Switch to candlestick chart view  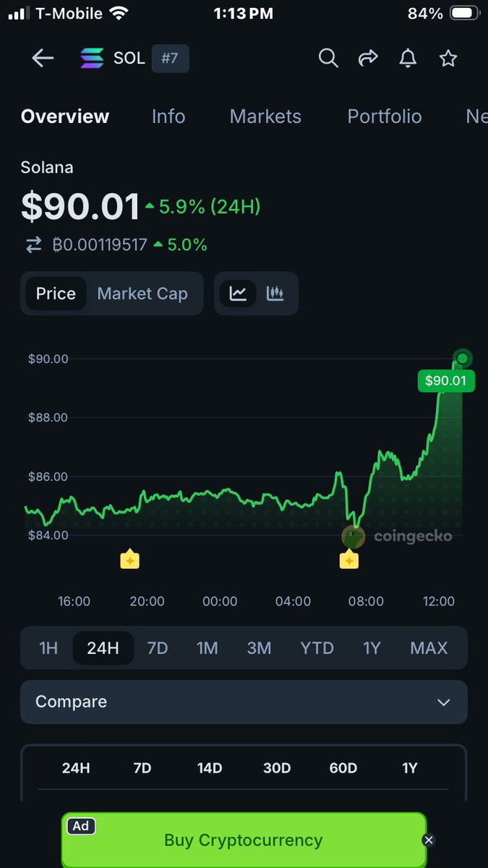275,294
